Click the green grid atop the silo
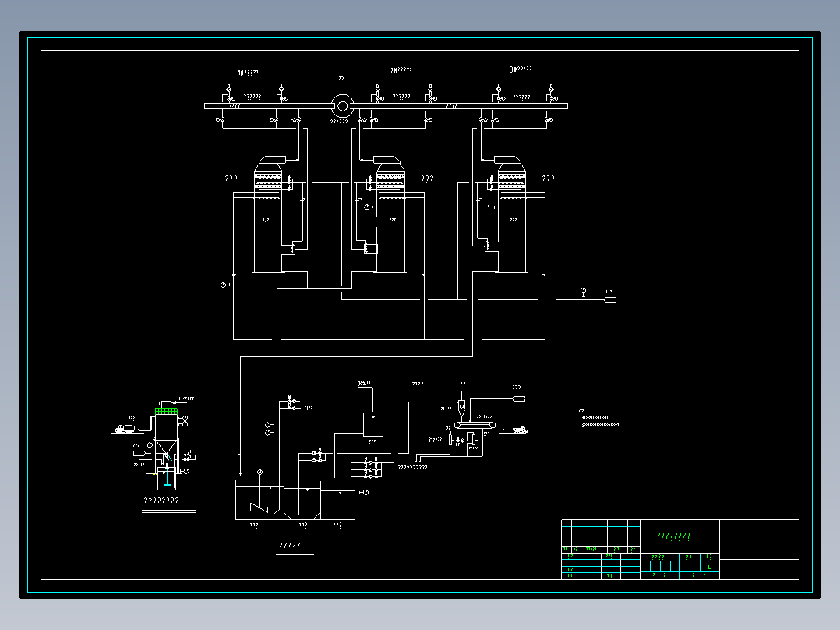This screenshot has height=630, width=840. tap(166, 411)
